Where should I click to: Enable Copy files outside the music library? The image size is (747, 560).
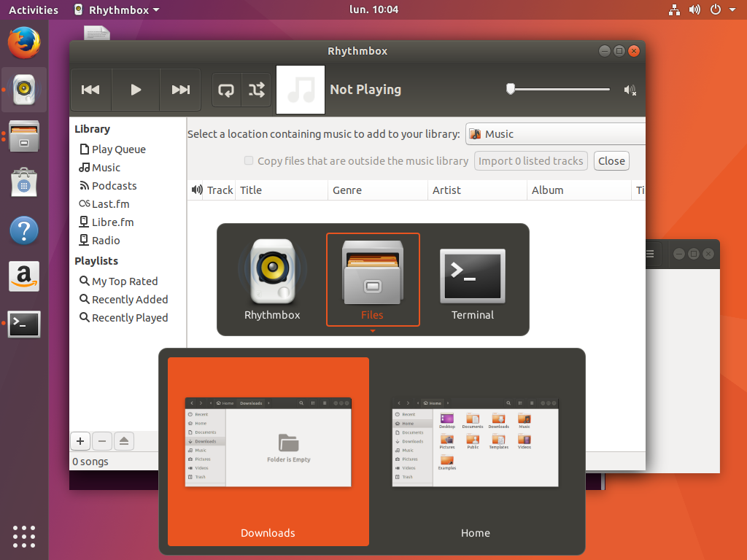[x=249, y=160]
